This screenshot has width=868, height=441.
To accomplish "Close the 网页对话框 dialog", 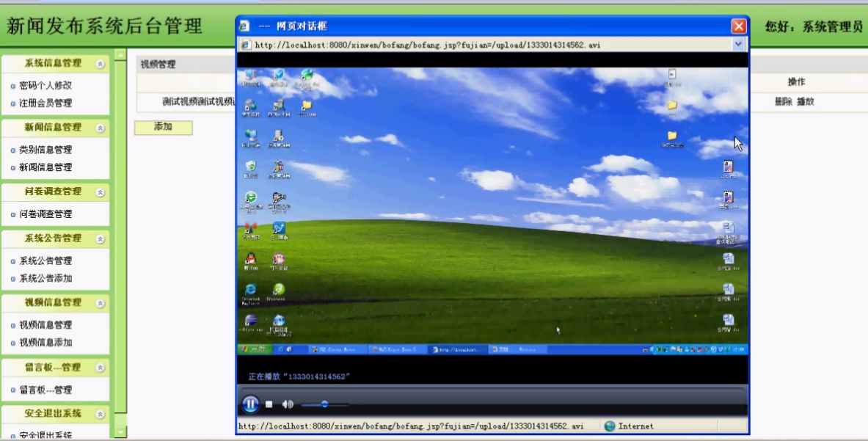I will 738,26.
